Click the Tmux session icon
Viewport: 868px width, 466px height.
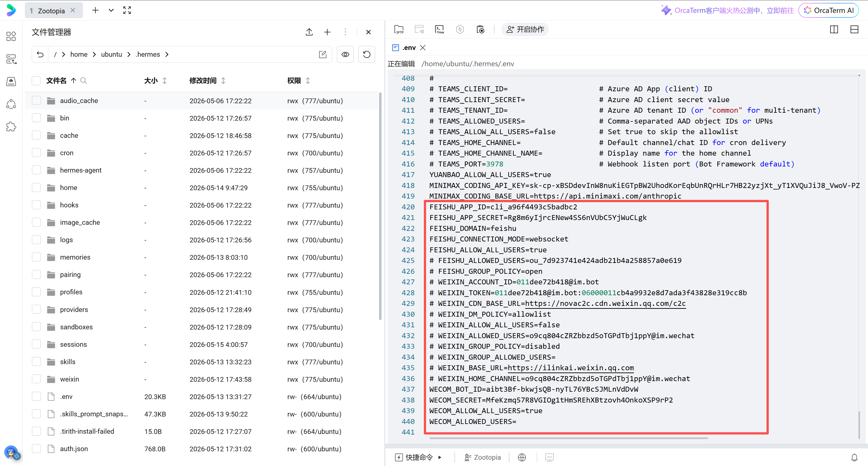(x=439, y=30)
